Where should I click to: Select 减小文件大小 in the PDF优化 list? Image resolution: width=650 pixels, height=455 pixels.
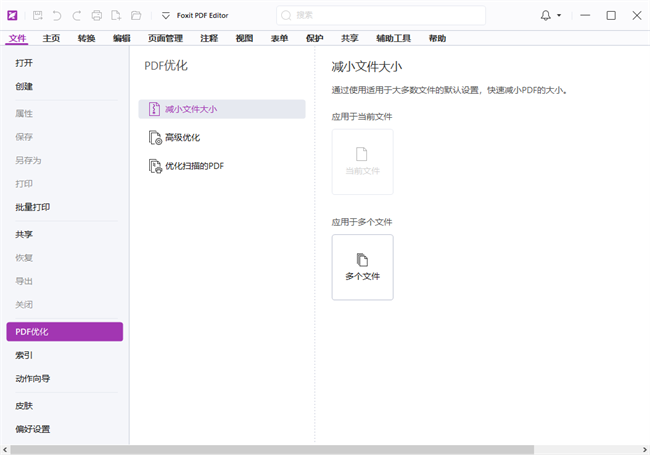pyautogui.click(x=222, y=109)
